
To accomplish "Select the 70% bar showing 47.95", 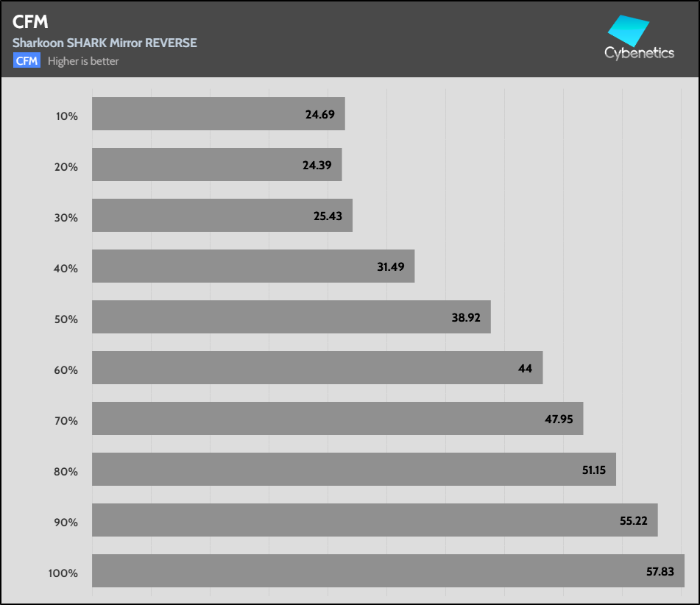I will [337, 419].
